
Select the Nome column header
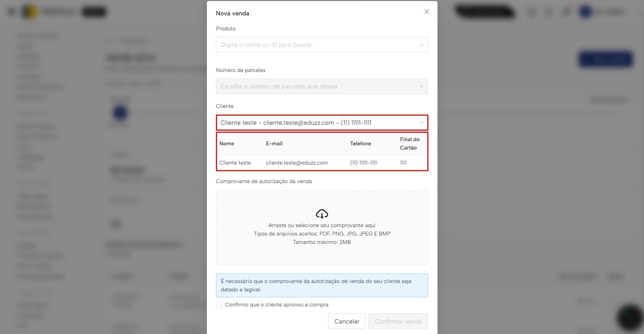(x=227, y=144)
